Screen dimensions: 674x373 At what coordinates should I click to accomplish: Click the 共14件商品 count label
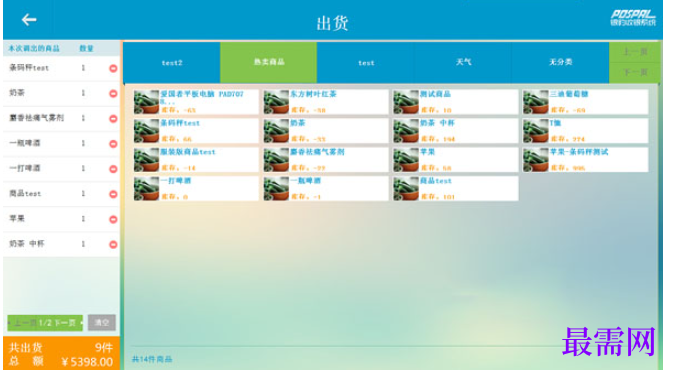[x=152, y=359]
